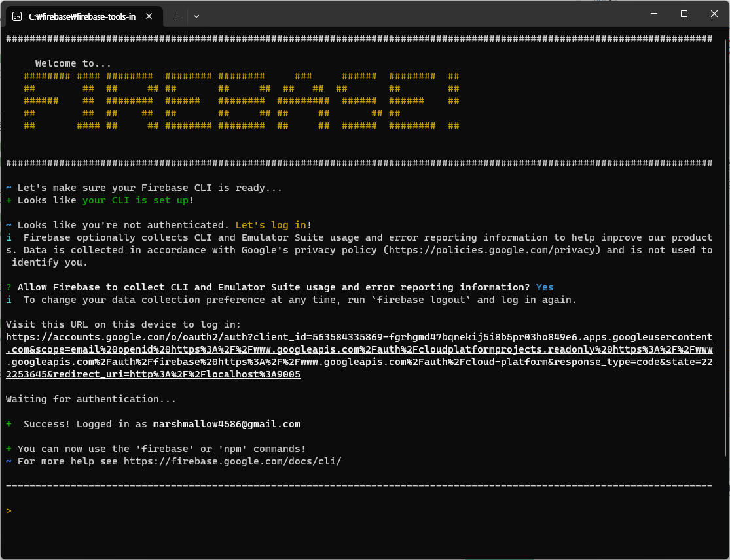The height and width of the screenshot is (560, 730).
Task: Click the 'firebase logout' command text
Action: (422, 300)
